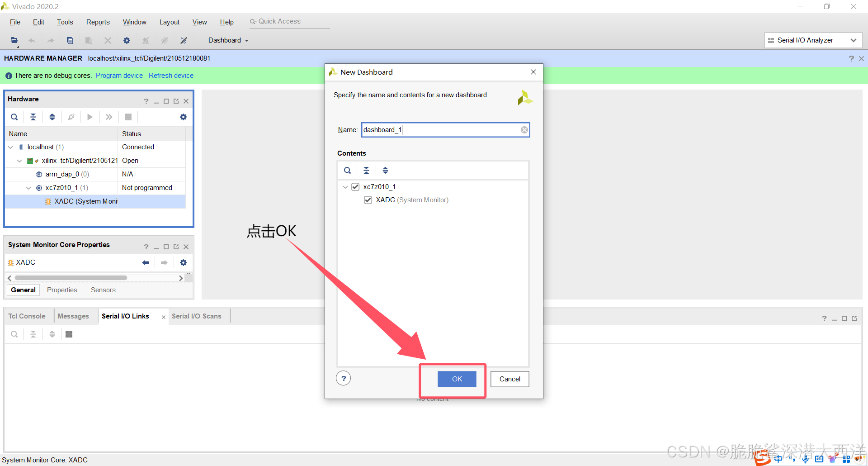Viewport: 868px width, 466px height.
Task: Expand all in New Dashboard contents
Action: [385, 171]
